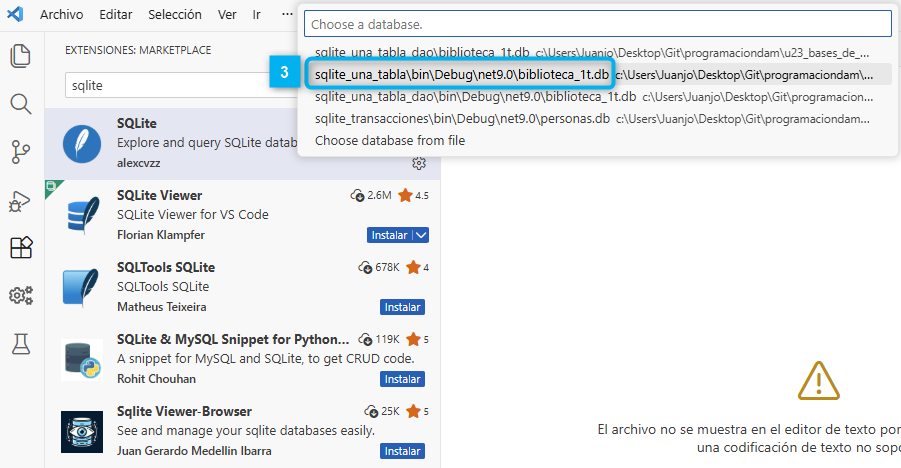Open the Run and Debug view
The width and height of the screenshot is (901, 468).
coord(20,200)
